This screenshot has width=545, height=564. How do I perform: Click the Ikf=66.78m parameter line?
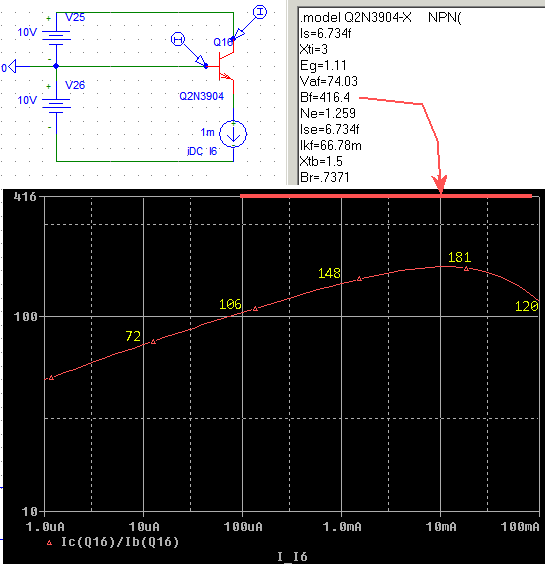tap(331, 145)
